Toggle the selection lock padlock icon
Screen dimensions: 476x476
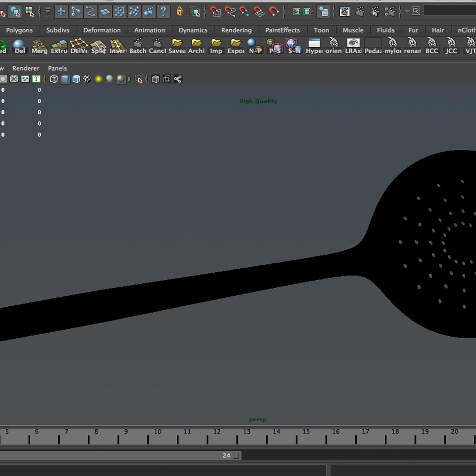click(180, 11)
